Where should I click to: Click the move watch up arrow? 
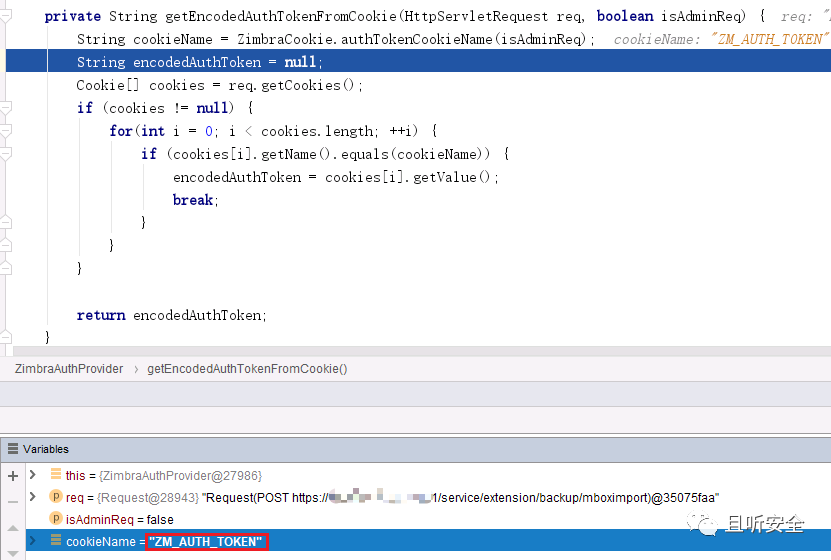13,528
